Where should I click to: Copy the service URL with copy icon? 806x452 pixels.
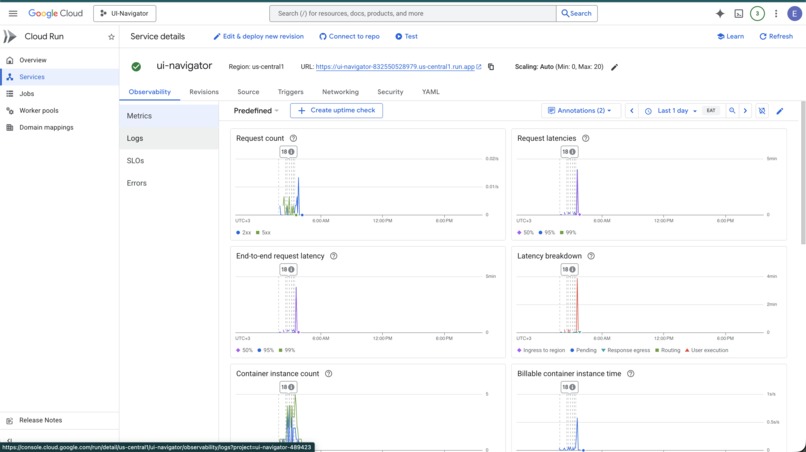(491, 67)
